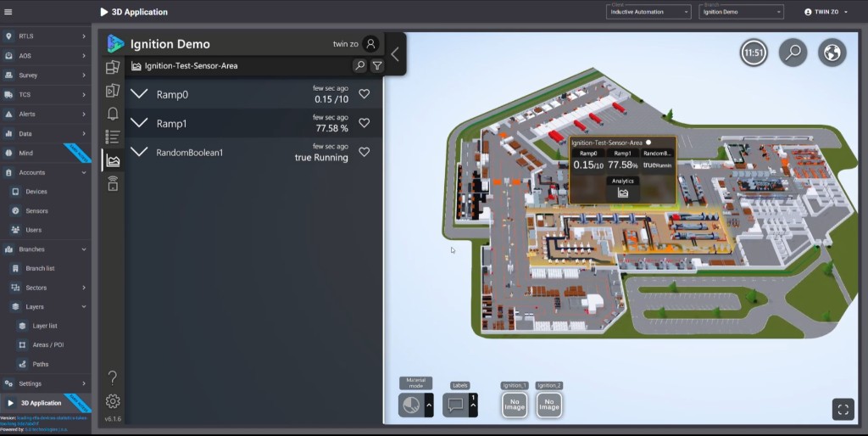Click the RTLS location pin icon
Viewport: 868px width, 436px height.
(x=8, y=36)
